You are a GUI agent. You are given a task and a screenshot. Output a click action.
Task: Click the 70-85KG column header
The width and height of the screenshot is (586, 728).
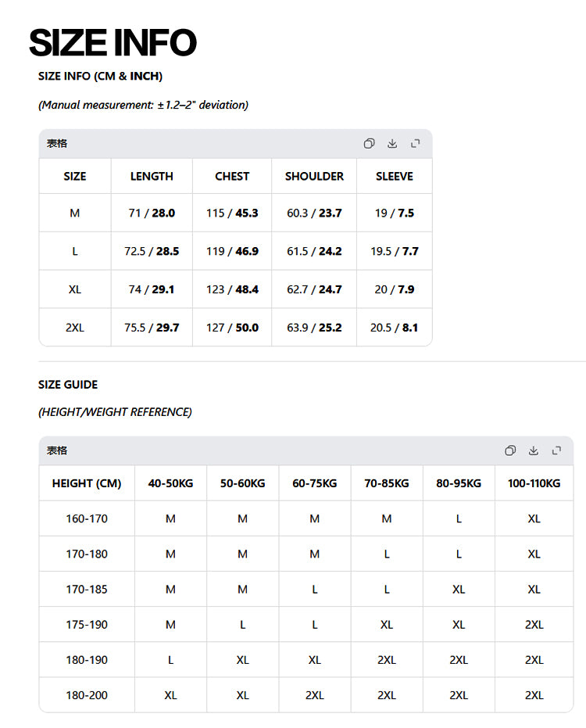(x=387, y=483)
